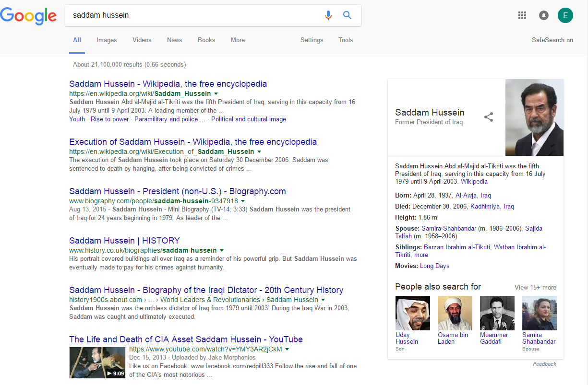Click the About 21,100,000 results text

pyautogui.click(x=130, y=64)
